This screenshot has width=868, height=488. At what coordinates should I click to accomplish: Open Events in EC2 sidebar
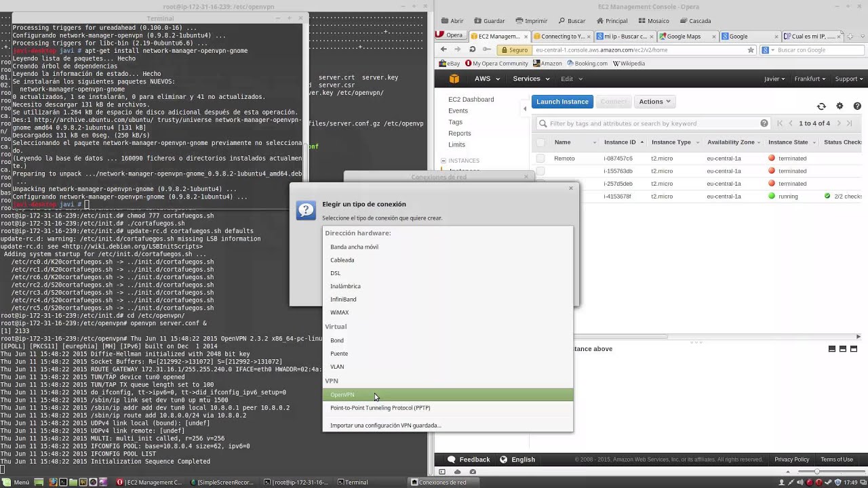pyautogui.click(x=458, y=110)
